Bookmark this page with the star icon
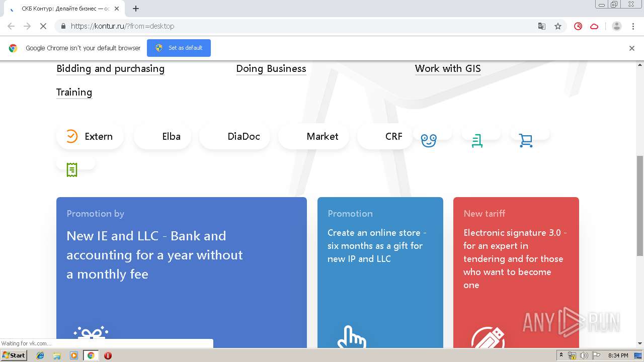 pyautogui.click(x=558, y=26)
